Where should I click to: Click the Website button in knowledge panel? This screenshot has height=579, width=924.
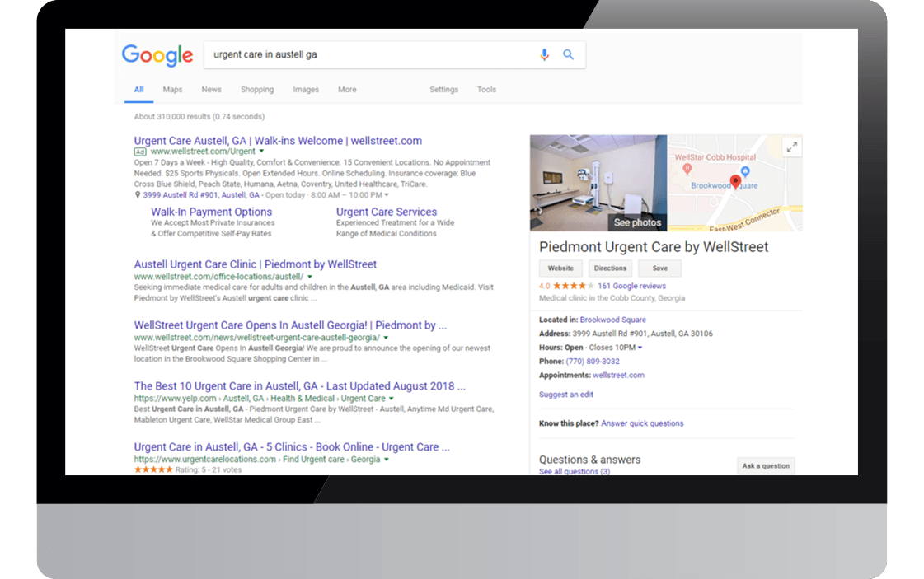[560, 268]
